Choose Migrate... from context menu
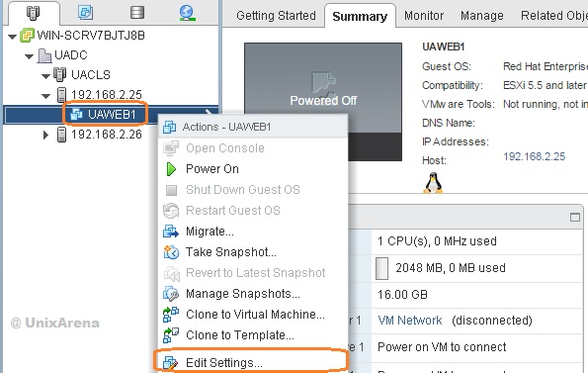This screenshot has width=588, height=373. (x=253, y=232)
